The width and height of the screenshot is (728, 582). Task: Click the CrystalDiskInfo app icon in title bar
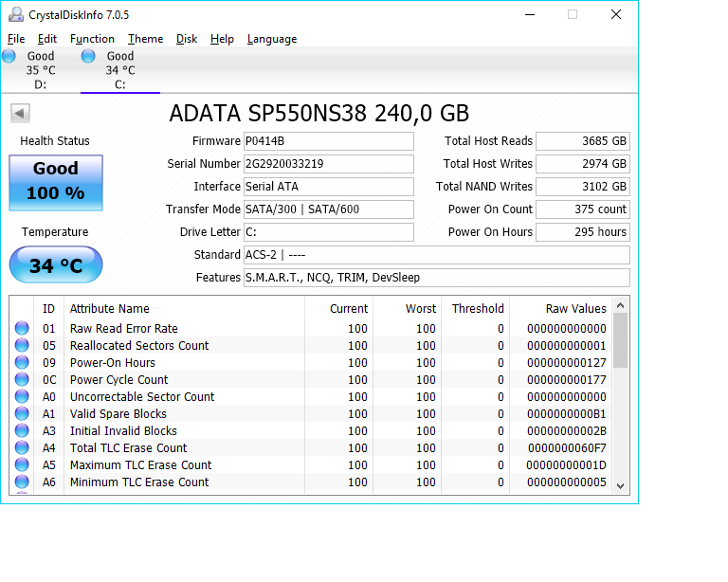16,15
